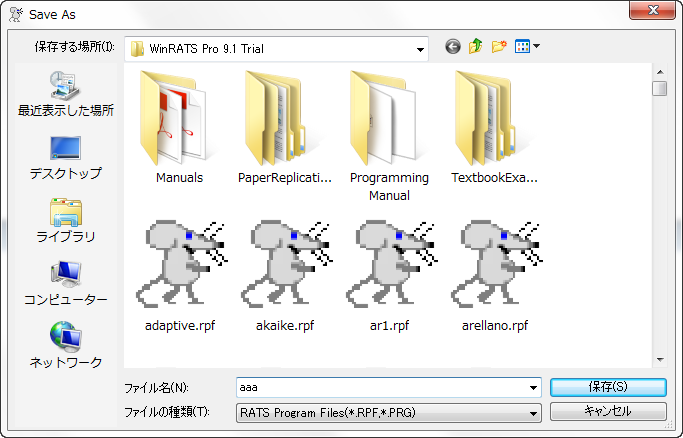Go to Desktop (デスクトップ) location
This screenshot has width=683, height=438.
(x=66, y=158)
